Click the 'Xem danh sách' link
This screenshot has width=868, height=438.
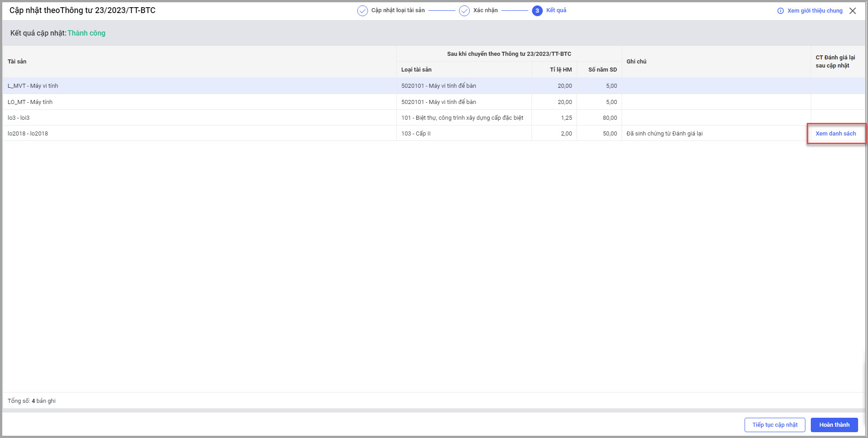point(836,134)
